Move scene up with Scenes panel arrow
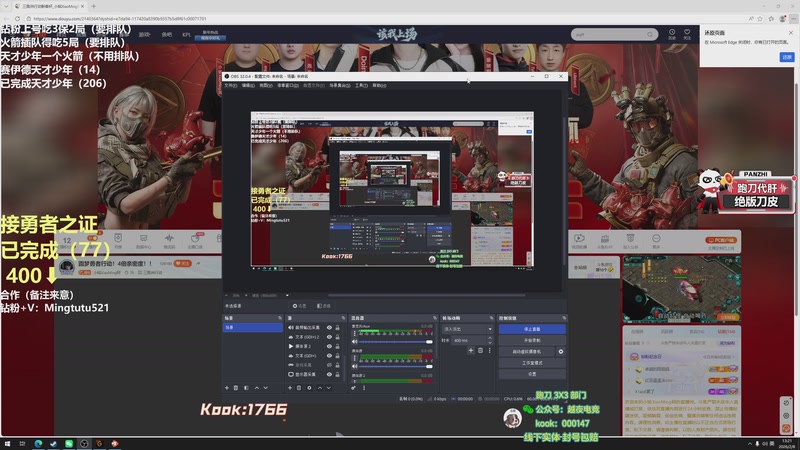The width and height of the screenshot is (800, 450). coord(257,388)
